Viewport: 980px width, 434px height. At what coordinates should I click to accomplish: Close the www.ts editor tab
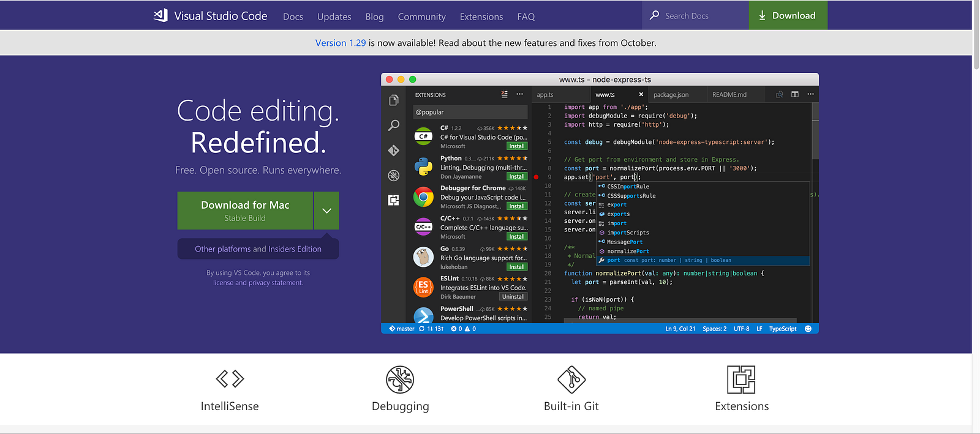click(x=641, y=94)
